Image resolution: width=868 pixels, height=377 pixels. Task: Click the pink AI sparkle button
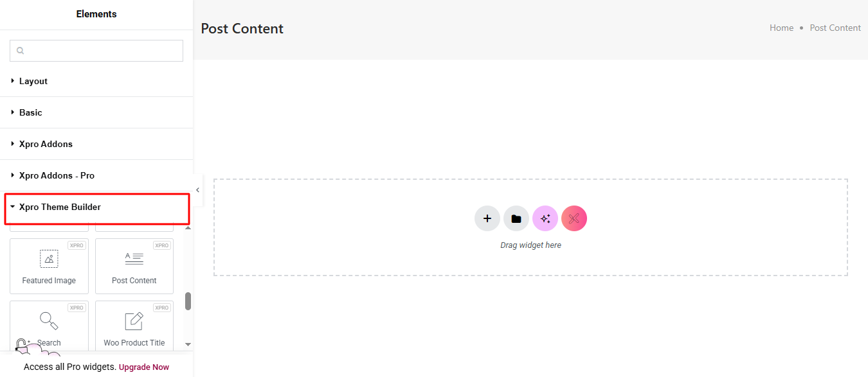click(x=545, y=219)
